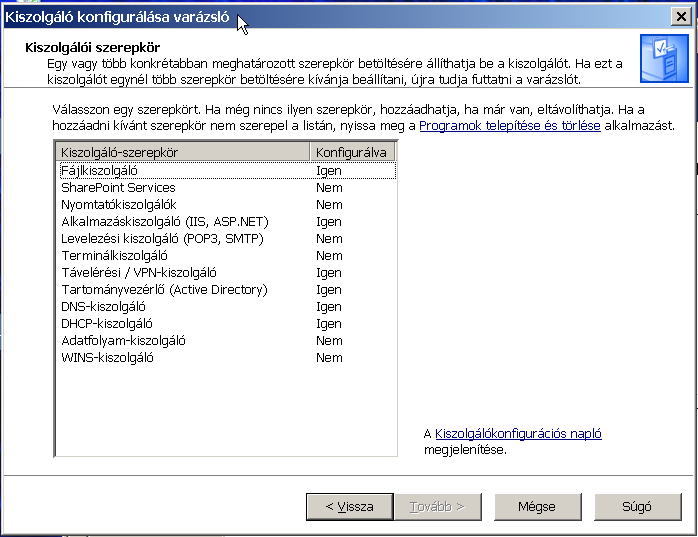Click the Igen value for Fájlkiszolgáló

click(x=329, y=171)
